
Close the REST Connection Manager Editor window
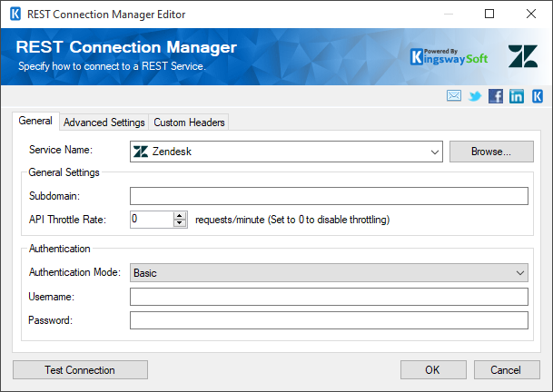pyautogui.click(x=531, y=15)
